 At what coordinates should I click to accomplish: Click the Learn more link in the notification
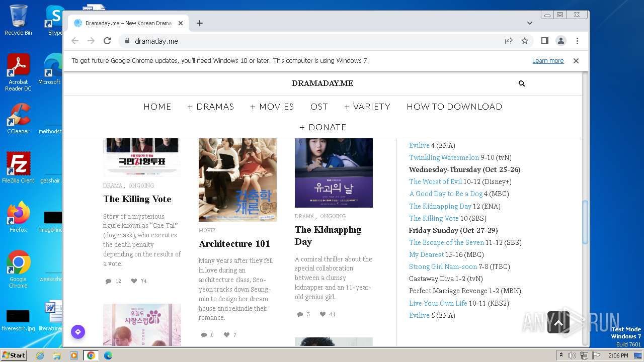[x=548, y=61]
